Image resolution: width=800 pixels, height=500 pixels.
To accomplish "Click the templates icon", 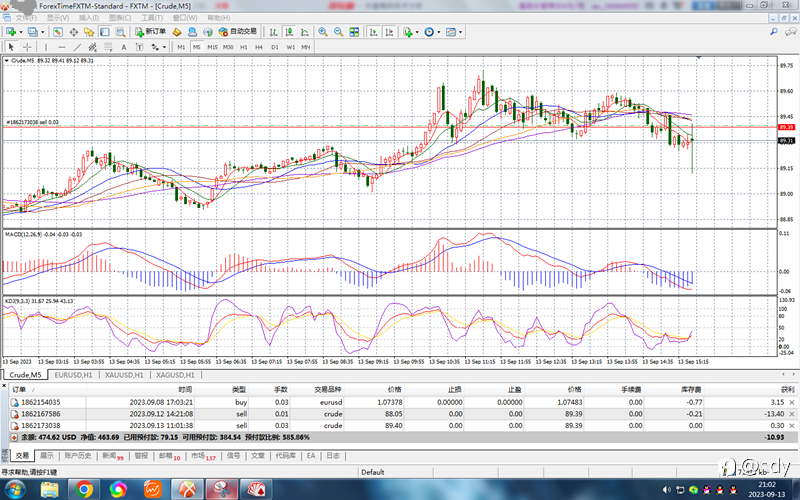I will point(451,32).
